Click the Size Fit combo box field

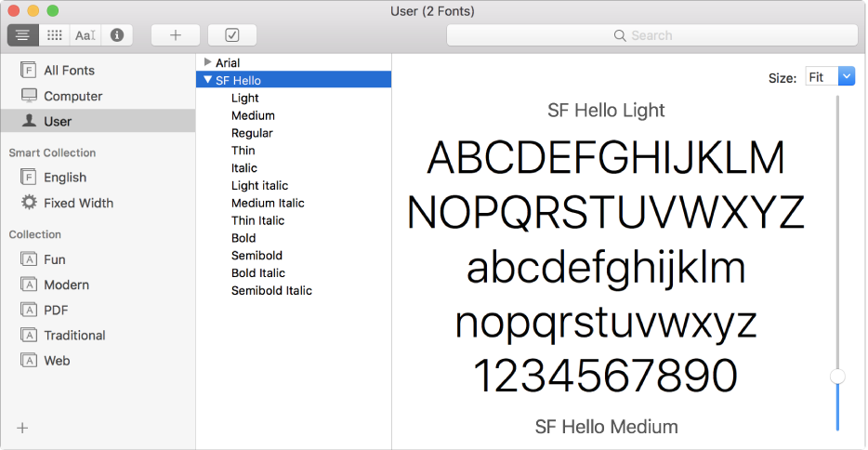tap(822, 76)
